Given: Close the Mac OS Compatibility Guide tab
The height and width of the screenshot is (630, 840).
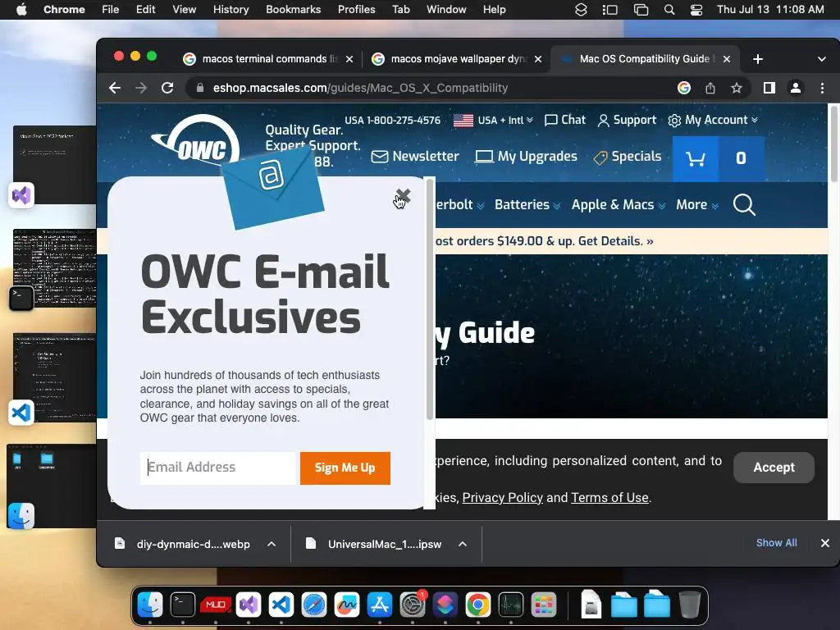Looking at the screenshot, I should click(727, 59).
